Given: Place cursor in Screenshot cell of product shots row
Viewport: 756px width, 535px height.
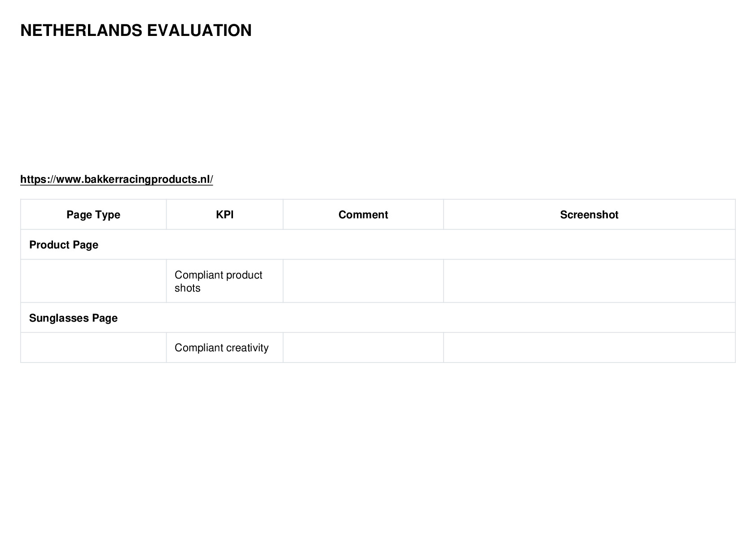Looking at the screenshot, I should (589, 281).
